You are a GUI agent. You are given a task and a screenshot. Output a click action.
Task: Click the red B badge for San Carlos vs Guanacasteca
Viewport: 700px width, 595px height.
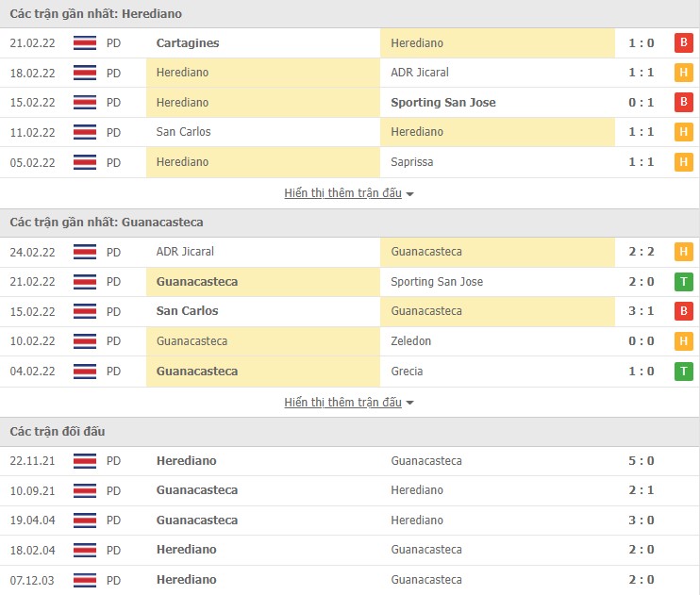coord(683,311)
